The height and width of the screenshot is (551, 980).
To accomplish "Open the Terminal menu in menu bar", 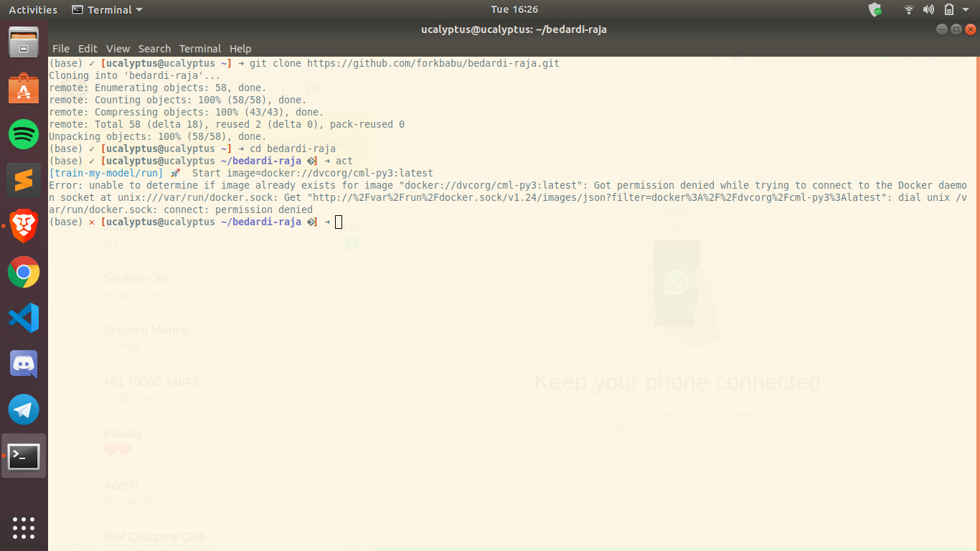I will pyautogui.click(x=200, y=49).
